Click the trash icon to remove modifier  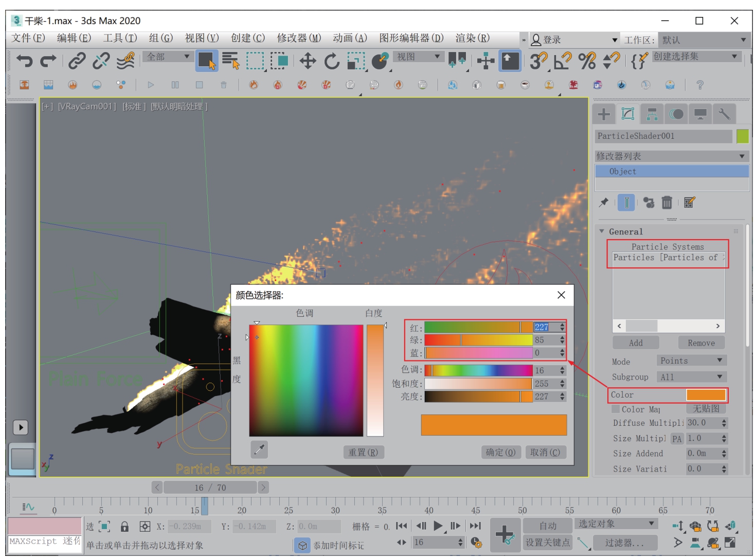click(667, 203)
